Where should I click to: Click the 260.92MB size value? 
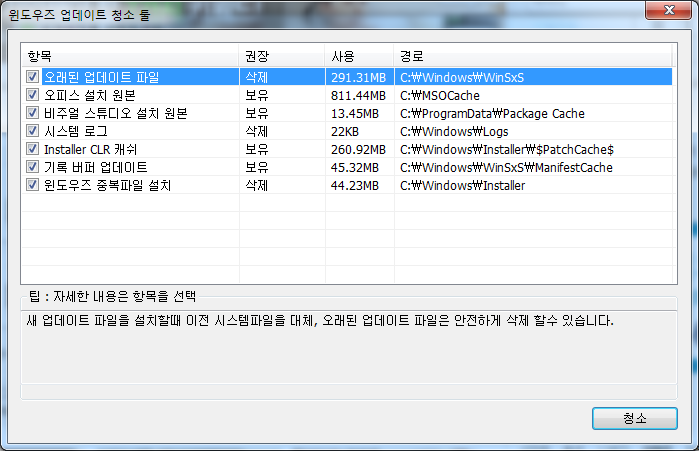(358, 150)
